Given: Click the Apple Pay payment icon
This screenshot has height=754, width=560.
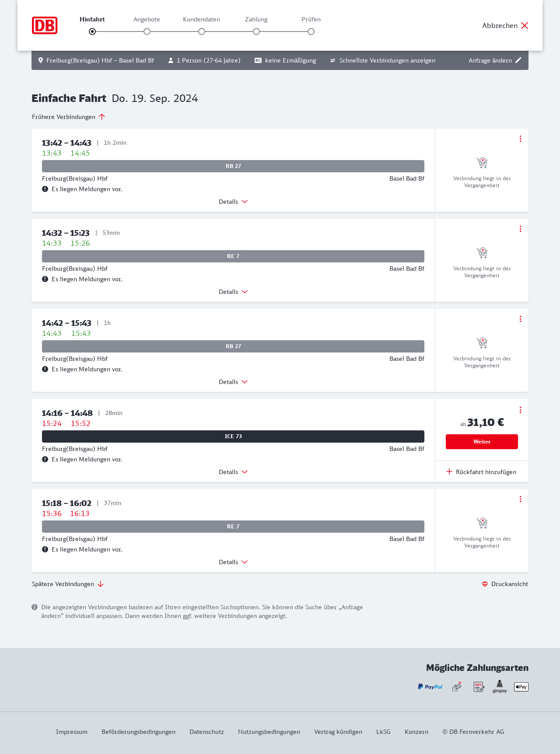Looking at the screenshot, I should (x=521, y=687).
